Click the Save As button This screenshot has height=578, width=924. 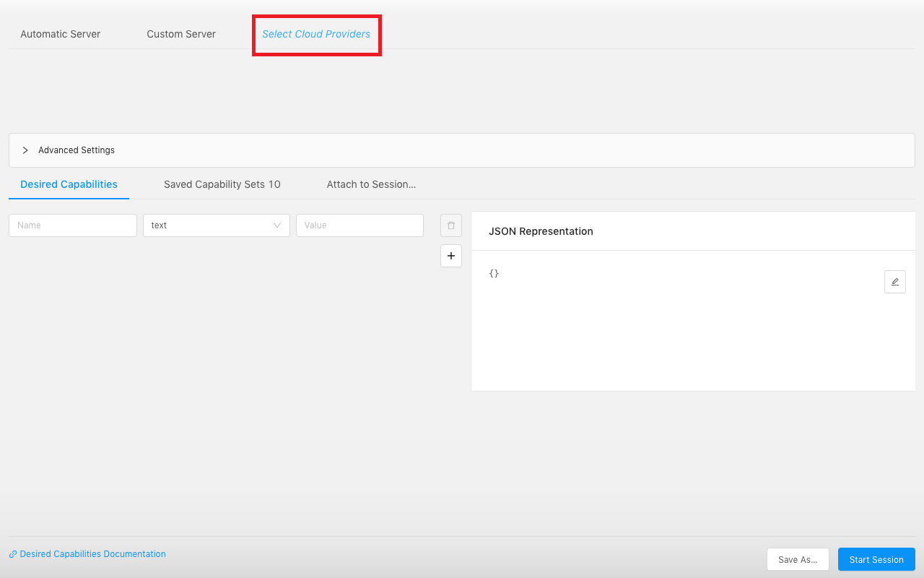click(x=797, y=558)
